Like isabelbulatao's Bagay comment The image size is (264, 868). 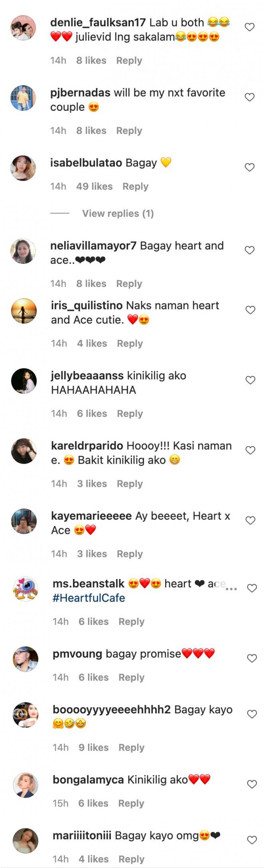[x=249, y=167]
